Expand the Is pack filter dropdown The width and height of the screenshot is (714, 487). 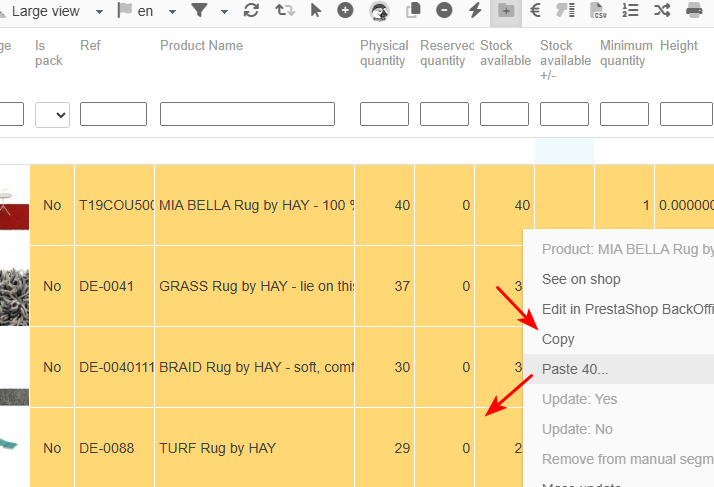point(52,114)
